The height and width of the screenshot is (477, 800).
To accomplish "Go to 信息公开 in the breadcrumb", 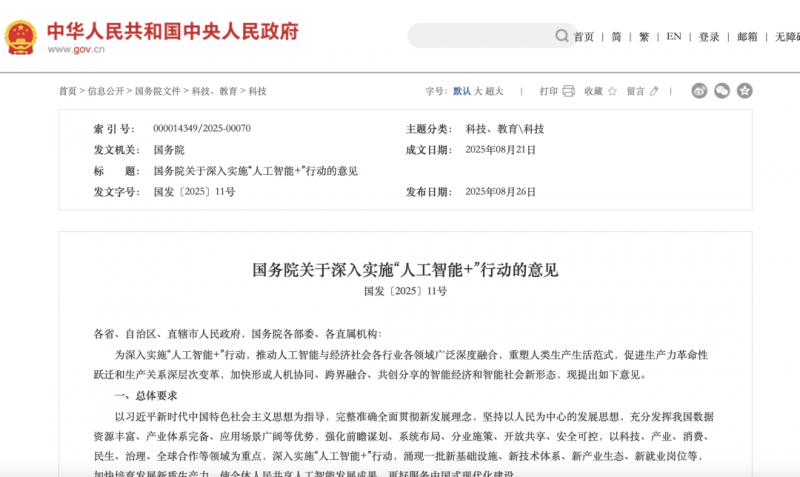I will pos(106,91).
